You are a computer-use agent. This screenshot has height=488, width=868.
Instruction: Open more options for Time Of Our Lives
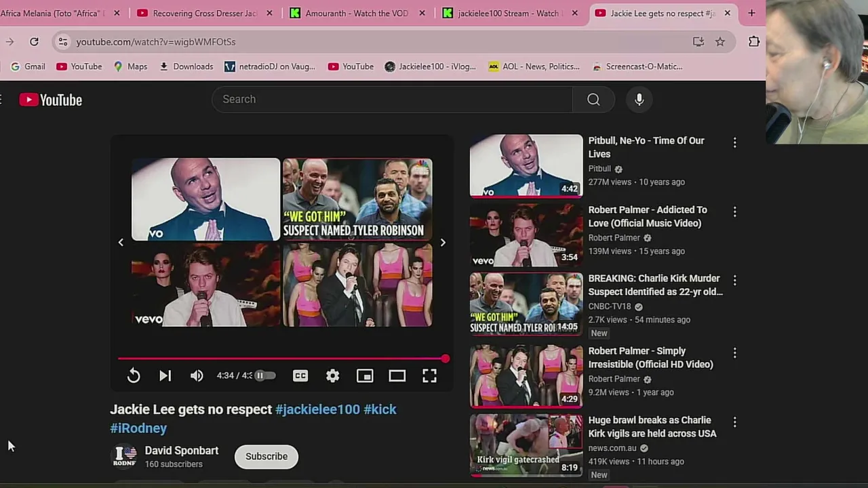coord(734,142)
